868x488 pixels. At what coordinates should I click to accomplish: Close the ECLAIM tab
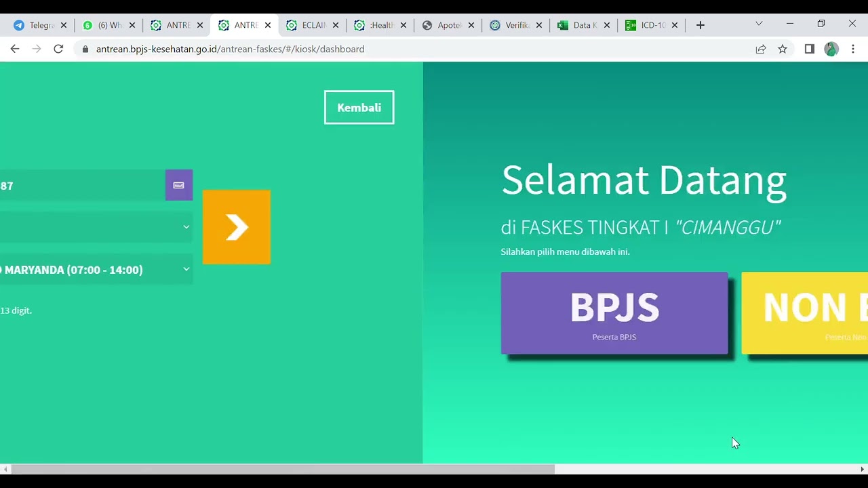pyautogui.click(x=336, y=25)
